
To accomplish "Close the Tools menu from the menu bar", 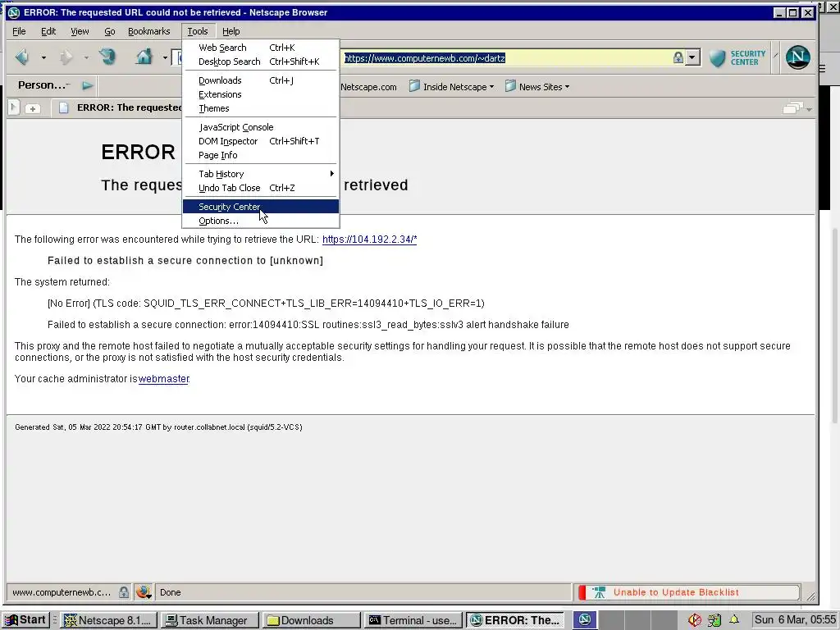I will click(x=198, y=31).
